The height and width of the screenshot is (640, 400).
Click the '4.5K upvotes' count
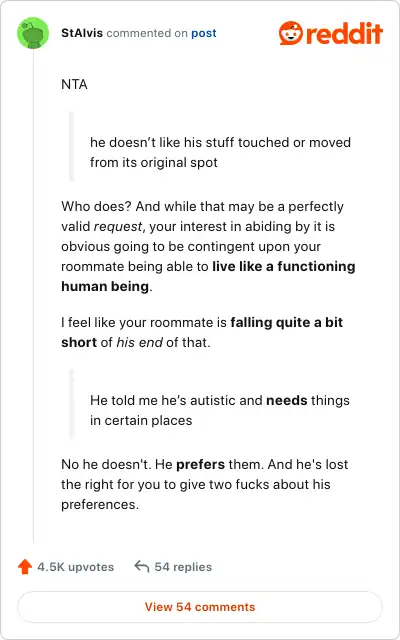76,567
